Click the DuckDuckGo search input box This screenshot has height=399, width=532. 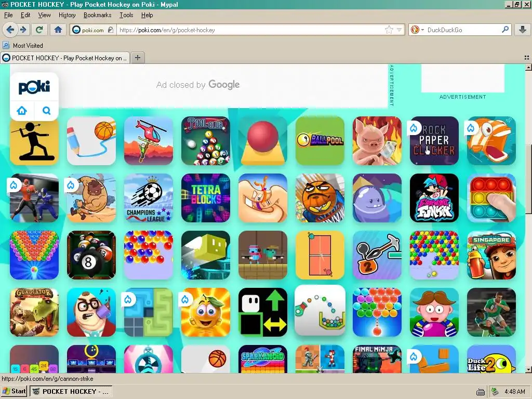[463, 30]
